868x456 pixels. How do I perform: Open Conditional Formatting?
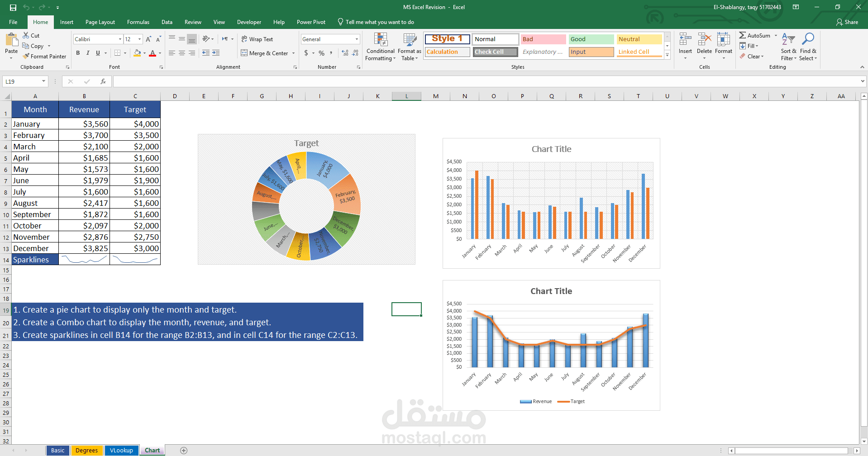[x=380, y=47]
